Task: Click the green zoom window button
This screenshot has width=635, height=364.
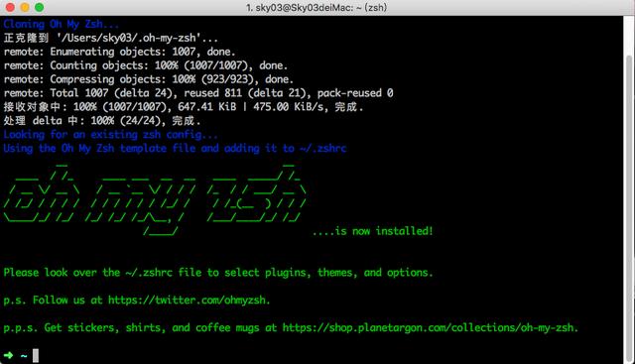Action: coord(40,7)
